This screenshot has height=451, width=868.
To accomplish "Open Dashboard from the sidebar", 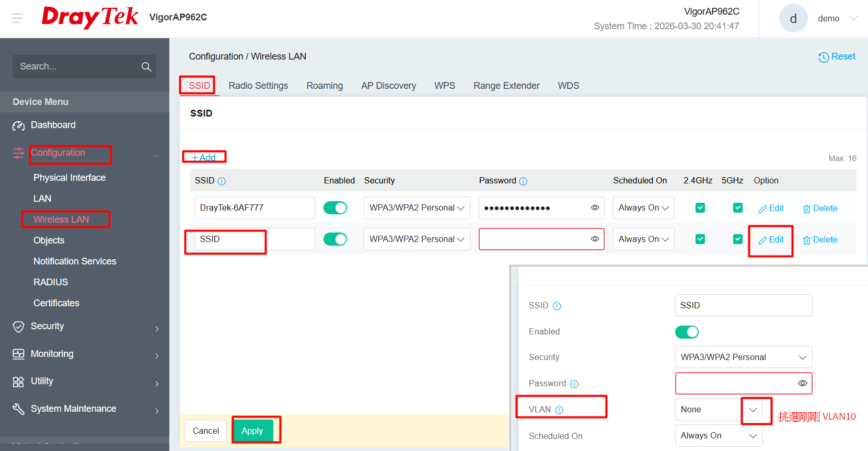I will pos(53,125).
